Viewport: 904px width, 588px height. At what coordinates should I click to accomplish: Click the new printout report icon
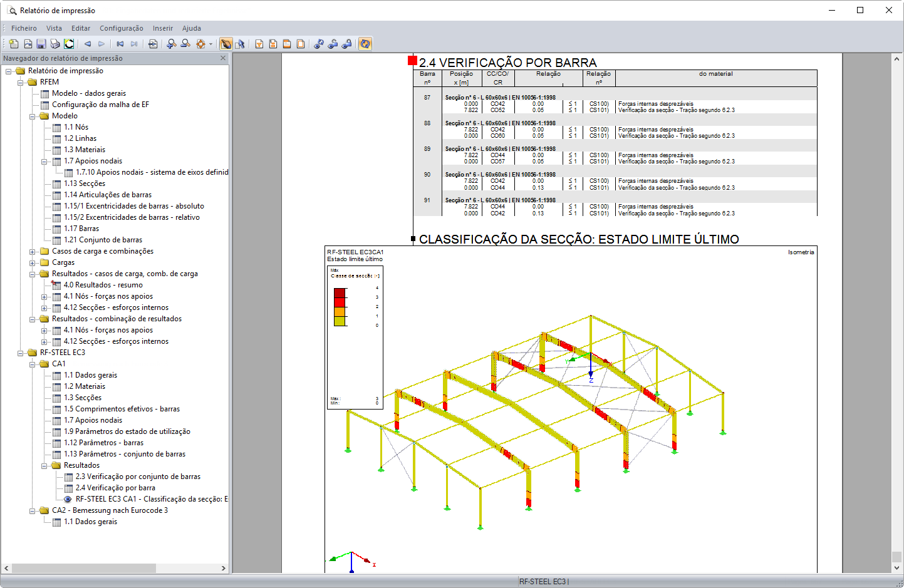click(14, 44)
